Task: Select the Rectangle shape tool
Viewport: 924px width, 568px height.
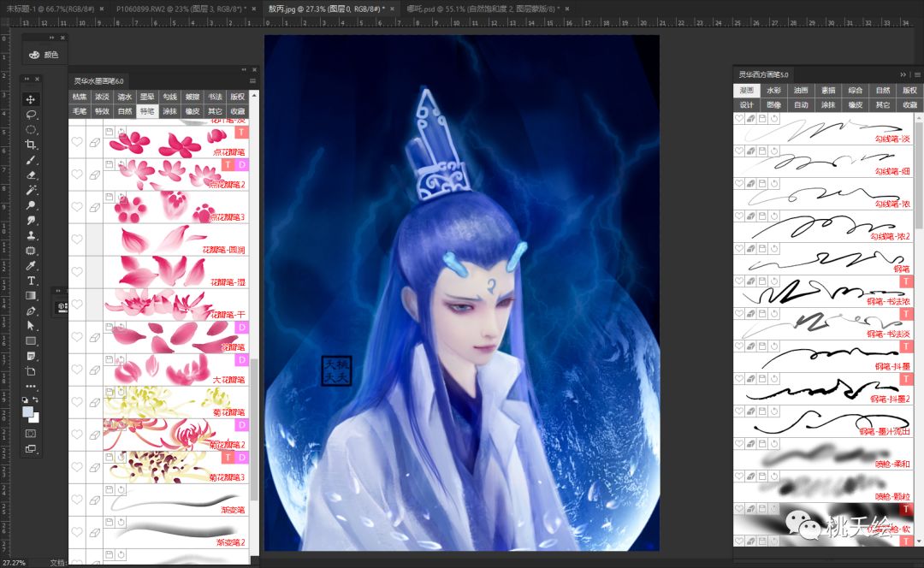Action: [x=32, y=341]
